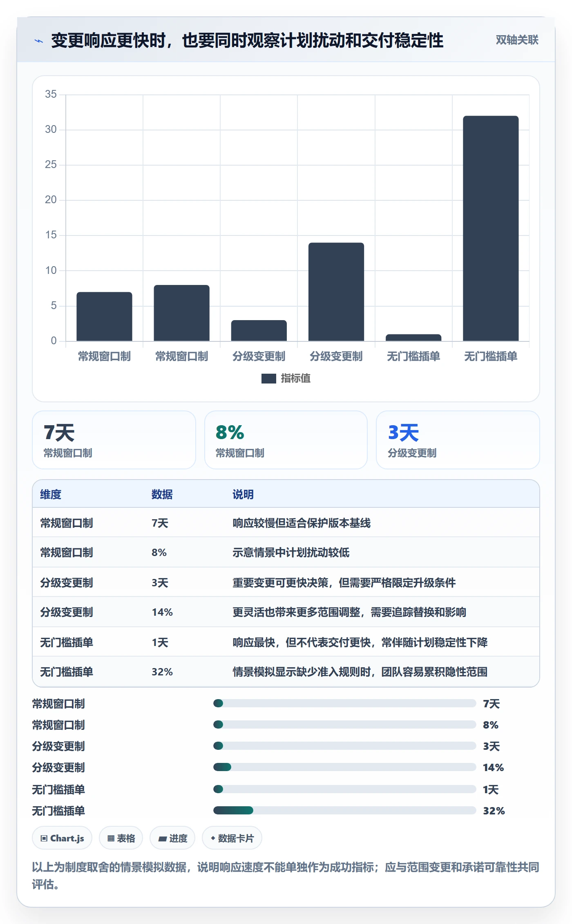Click the 维度 column header

pos(51,494)
